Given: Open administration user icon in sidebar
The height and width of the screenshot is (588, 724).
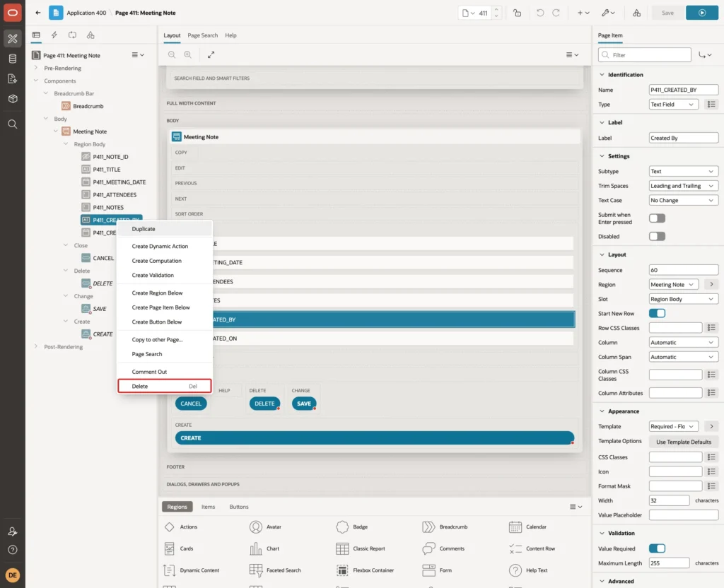Looking at the screenshot, I should click(x=13, y=531).
